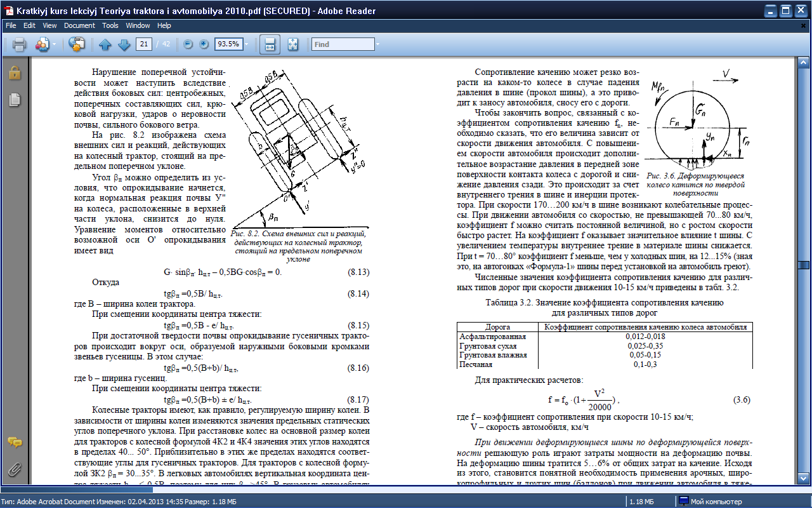Open the View menu
This screenshot has width=812, height=508.
[50, 25]
